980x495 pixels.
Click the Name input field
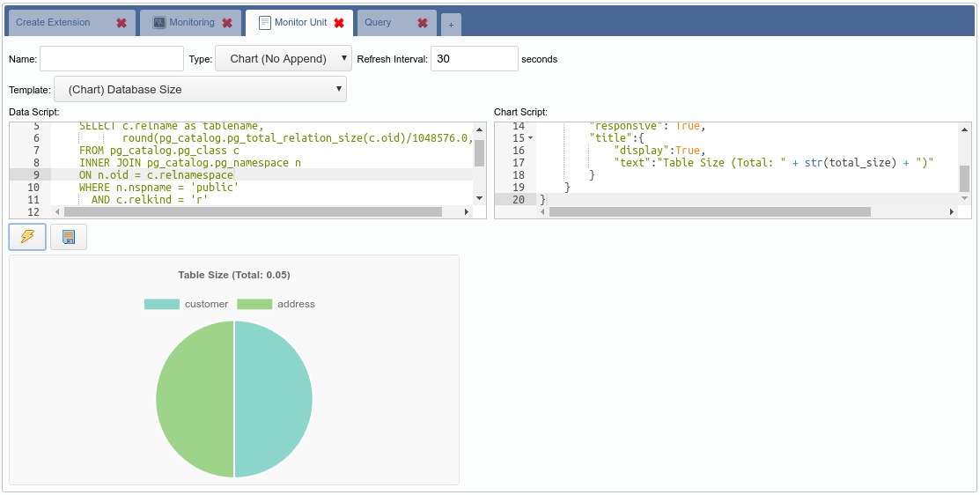pyautogui.click(x=112, y=59)
